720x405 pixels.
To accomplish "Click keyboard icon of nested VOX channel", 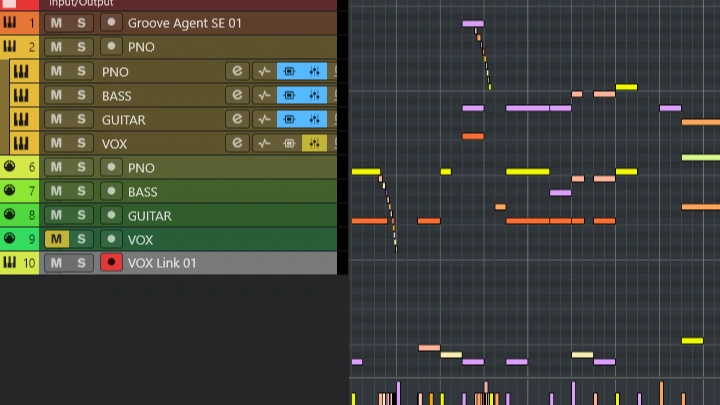I will (x=21, y=143).
